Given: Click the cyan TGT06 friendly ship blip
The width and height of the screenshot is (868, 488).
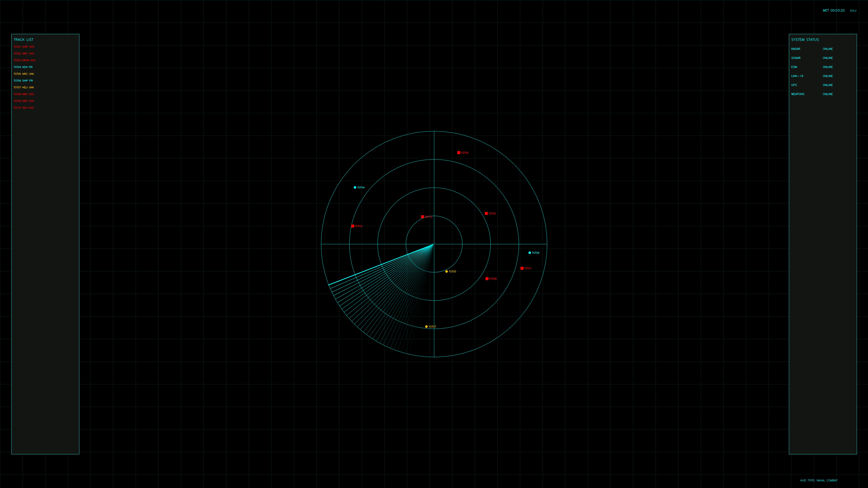Looking at the screenshot, I should [530, 252].
